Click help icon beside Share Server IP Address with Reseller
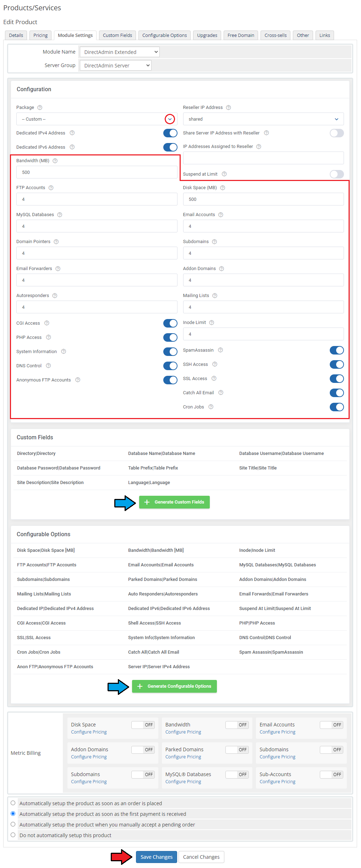Viewport: 361px width, 868px height. (267, 133)
